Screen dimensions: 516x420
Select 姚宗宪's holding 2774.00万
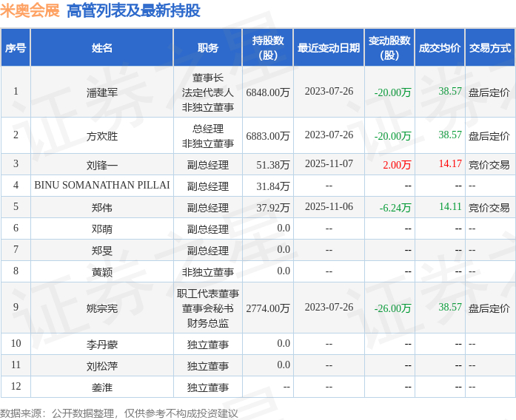[x=267, y=308]
